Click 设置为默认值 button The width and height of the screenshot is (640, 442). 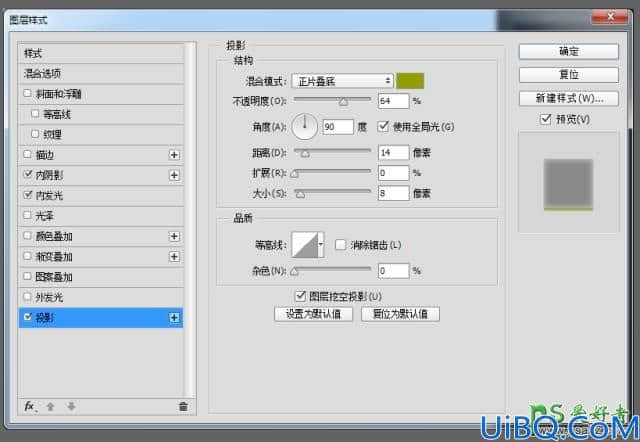(x=313, y=314)
